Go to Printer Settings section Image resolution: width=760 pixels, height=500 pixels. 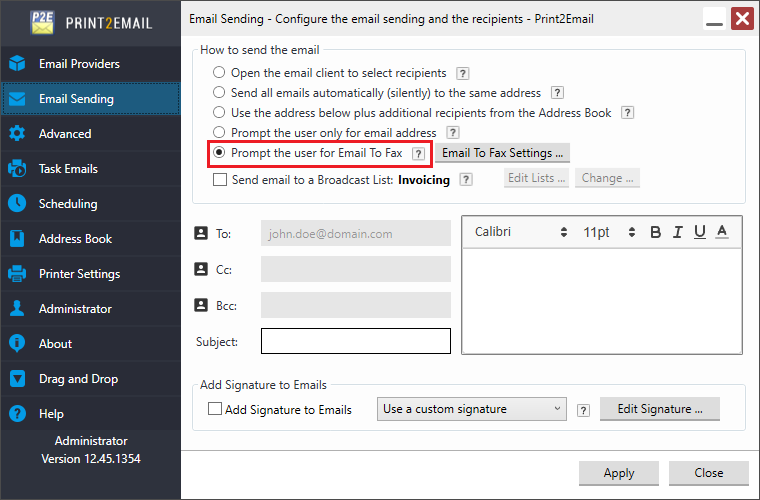[79, 274]
